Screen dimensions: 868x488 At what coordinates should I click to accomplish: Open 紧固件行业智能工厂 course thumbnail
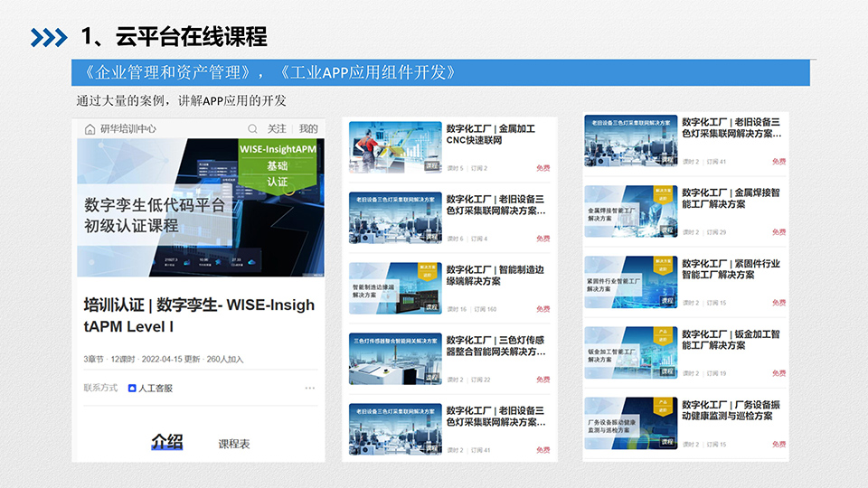(630, 282)
